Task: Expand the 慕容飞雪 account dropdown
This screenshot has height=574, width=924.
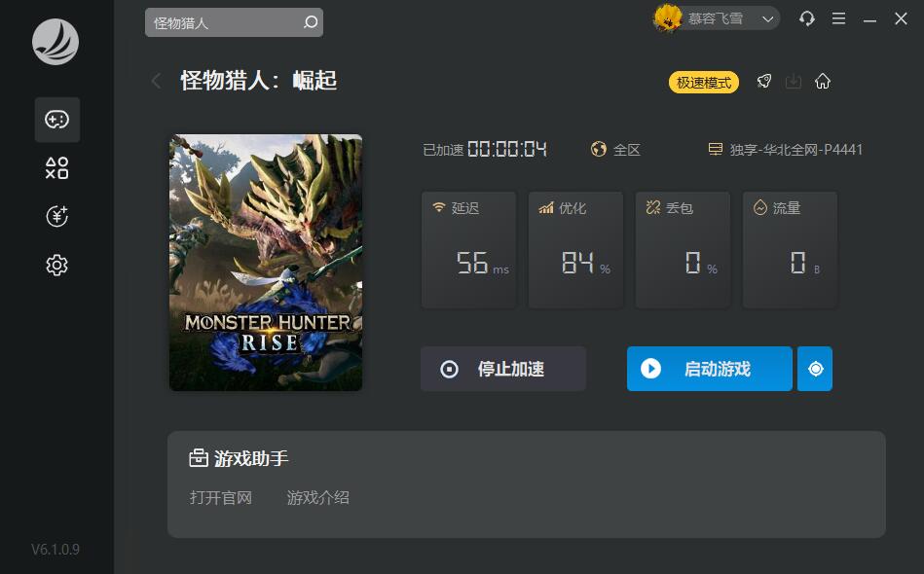Action: (x=767, y=18)
